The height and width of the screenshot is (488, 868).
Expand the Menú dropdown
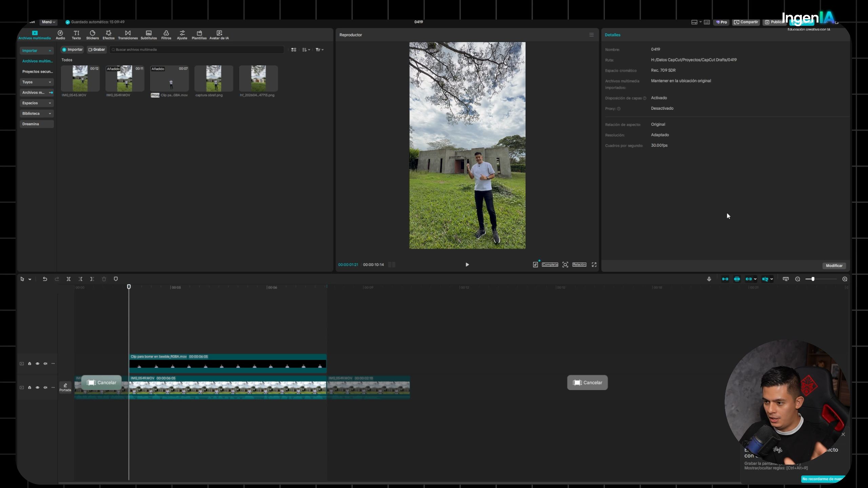coord(48,22)
